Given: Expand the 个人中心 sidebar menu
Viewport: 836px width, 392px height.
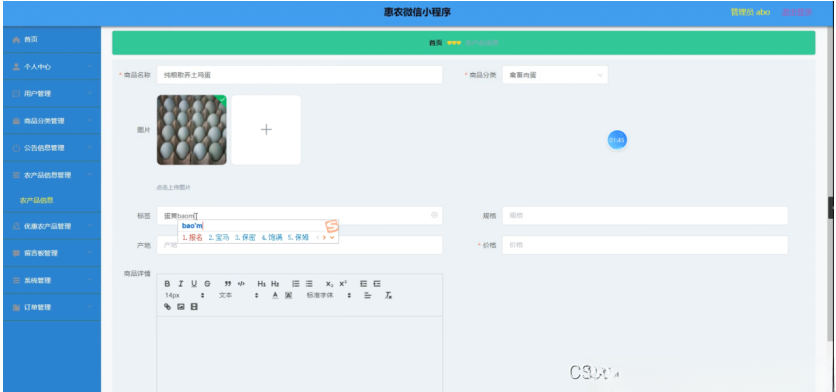Looking at the screenshot, I should [x=52, y=67].
